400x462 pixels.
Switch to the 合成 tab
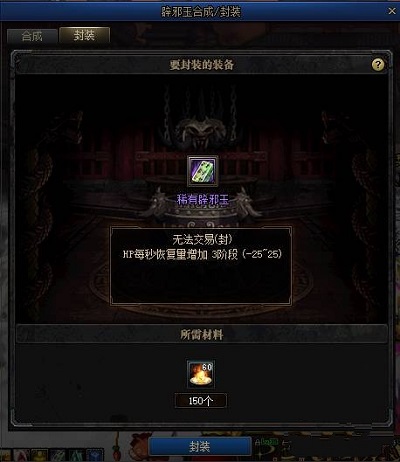pos(32,36)
